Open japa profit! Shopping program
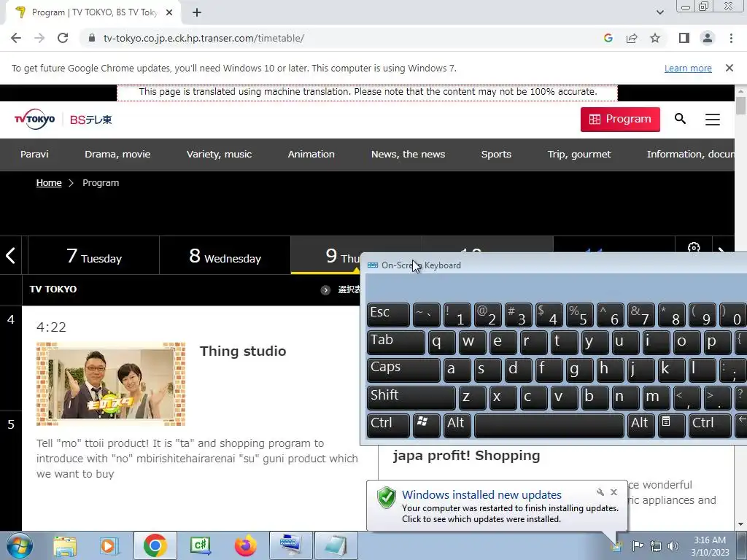Viewport: 747px width, 560px height. pos(466,456)
